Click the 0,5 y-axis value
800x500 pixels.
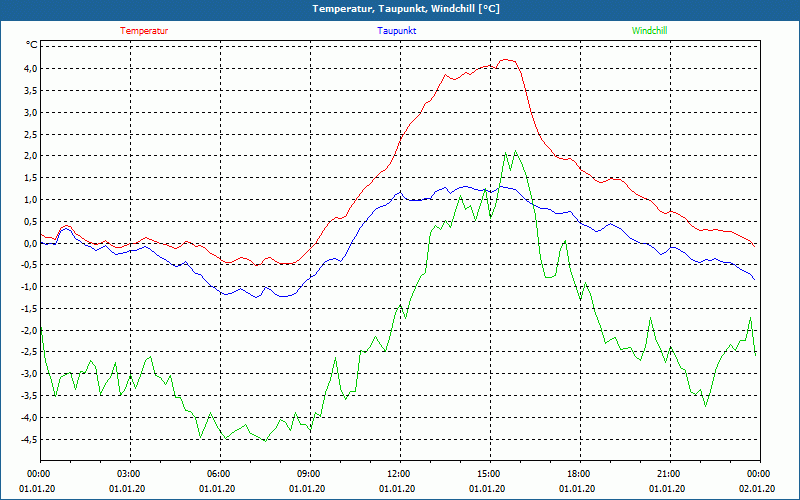31,221
